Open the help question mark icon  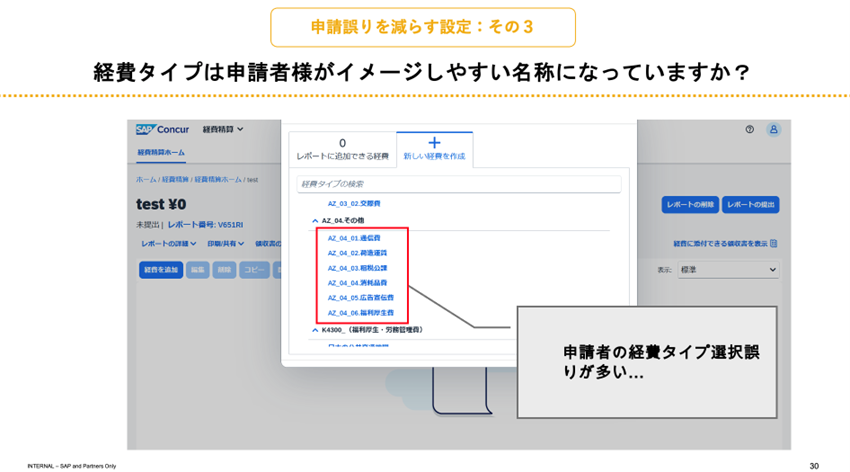(749, 130)
